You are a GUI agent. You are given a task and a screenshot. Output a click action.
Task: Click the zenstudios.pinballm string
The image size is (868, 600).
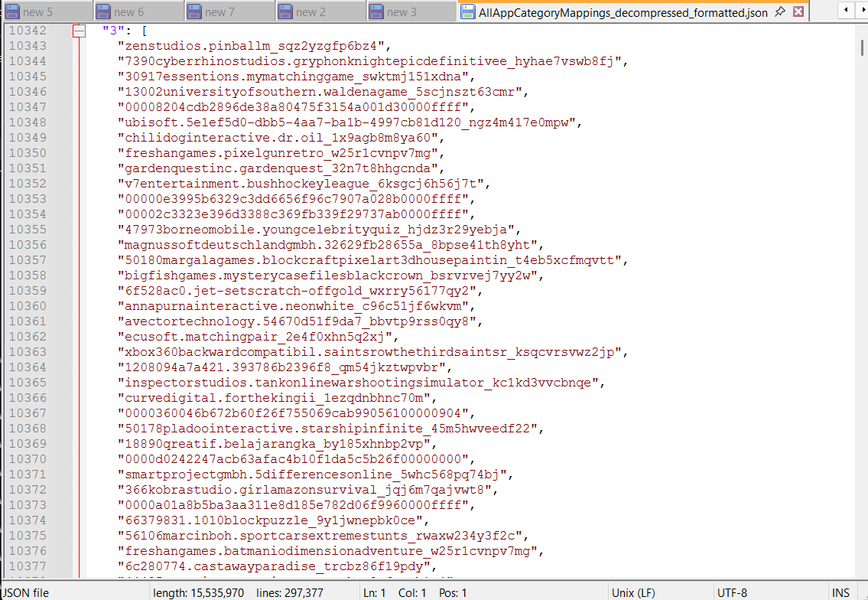point(251,46)
